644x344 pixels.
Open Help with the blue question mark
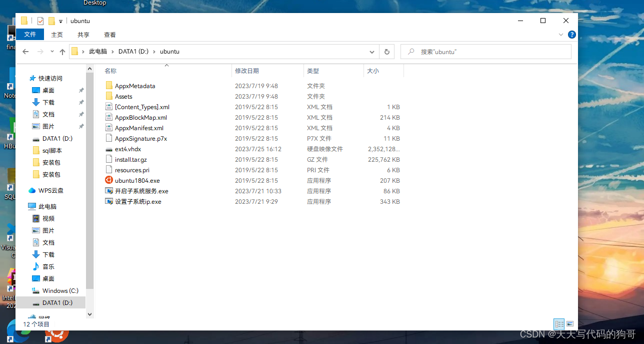572,35
